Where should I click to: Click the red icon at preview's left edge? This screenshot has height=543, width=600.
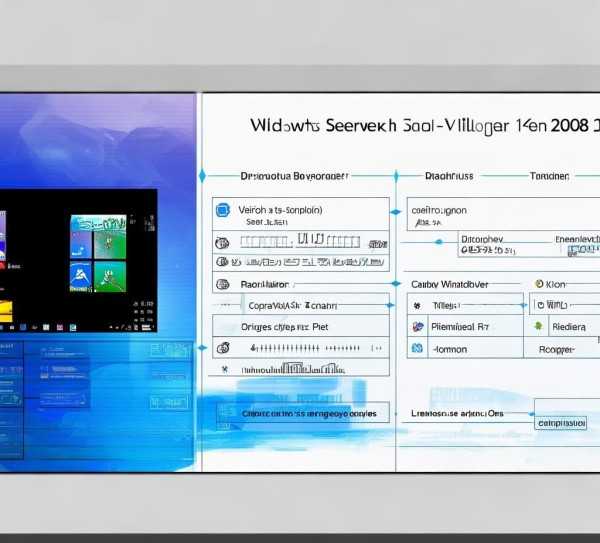(2, 266)
